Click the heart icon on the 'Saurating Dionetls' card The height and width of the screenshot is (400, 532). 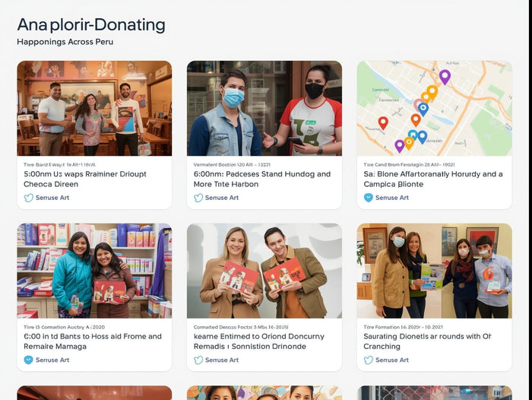click(x=369, y=360)
